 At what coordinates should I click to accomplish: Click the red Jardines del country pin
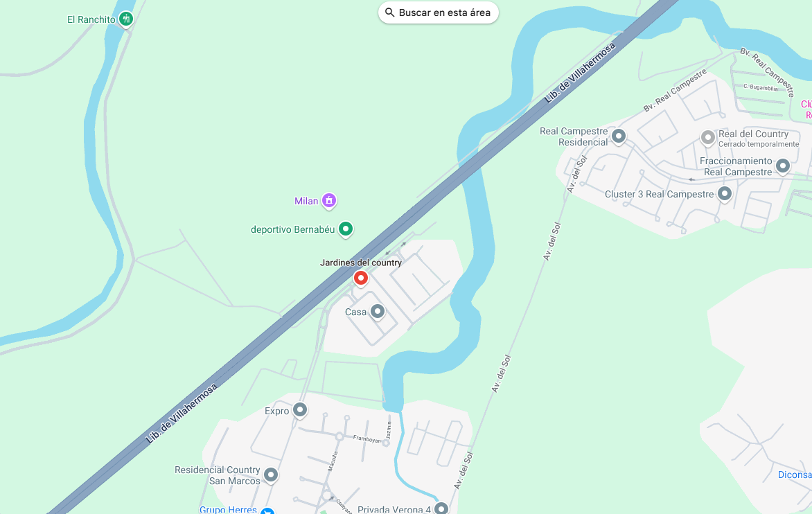(x=361, y=278)
